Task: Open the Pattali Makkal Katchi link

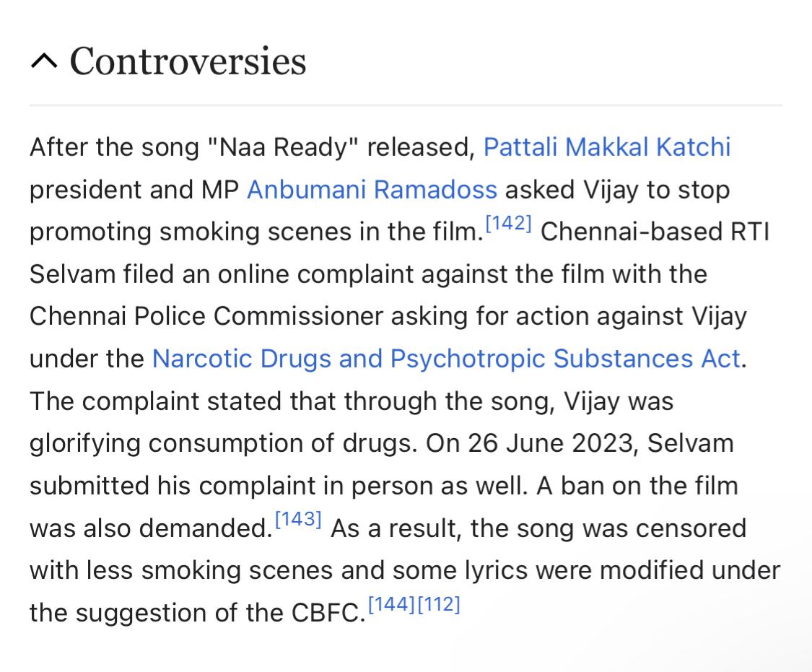Action: (x=606, y=147)
